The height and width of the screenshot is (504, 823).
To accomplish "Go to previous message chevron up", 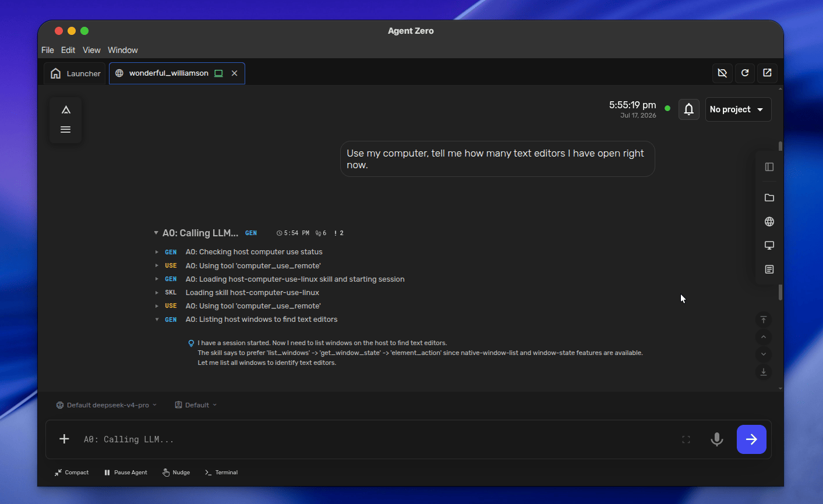I will pyautogui.click(x=764, y=337).
